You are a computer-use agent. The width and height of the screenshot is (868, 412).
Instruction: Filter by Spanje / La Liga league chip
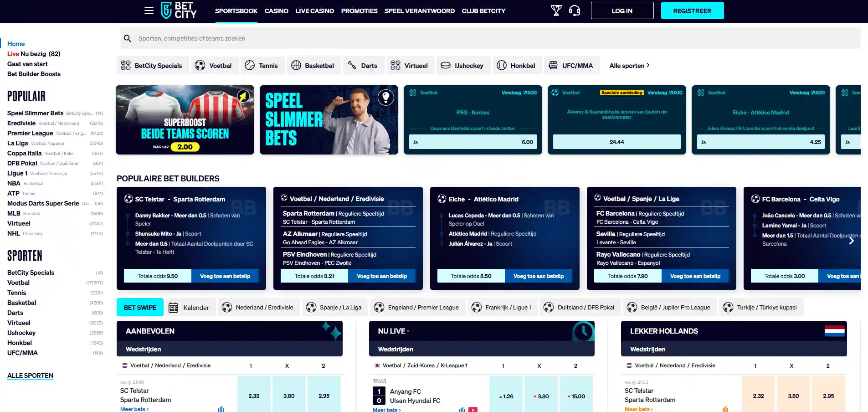pos(334,308)
